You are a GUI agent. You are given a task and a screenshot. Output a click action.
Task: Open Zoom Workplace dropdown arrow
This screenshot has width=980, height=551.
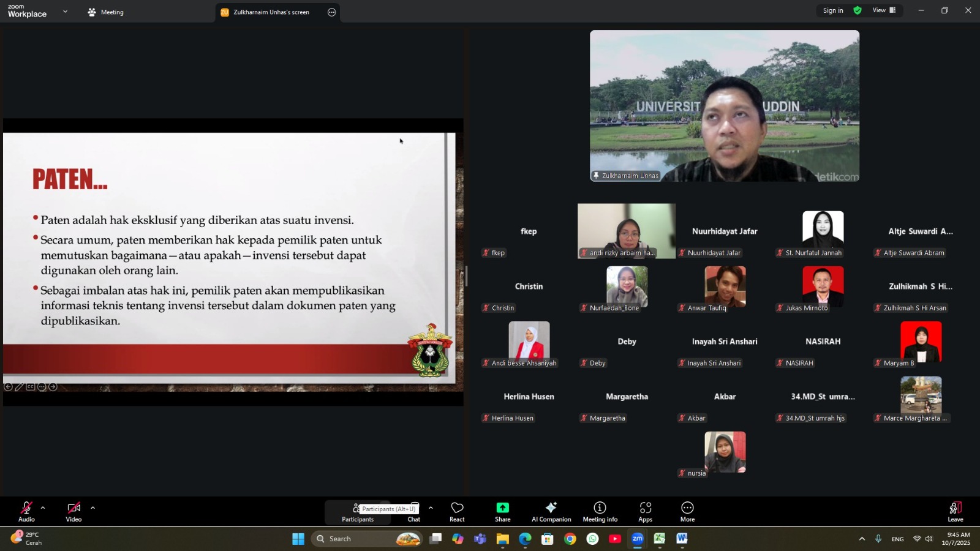(x=65, y=12)
